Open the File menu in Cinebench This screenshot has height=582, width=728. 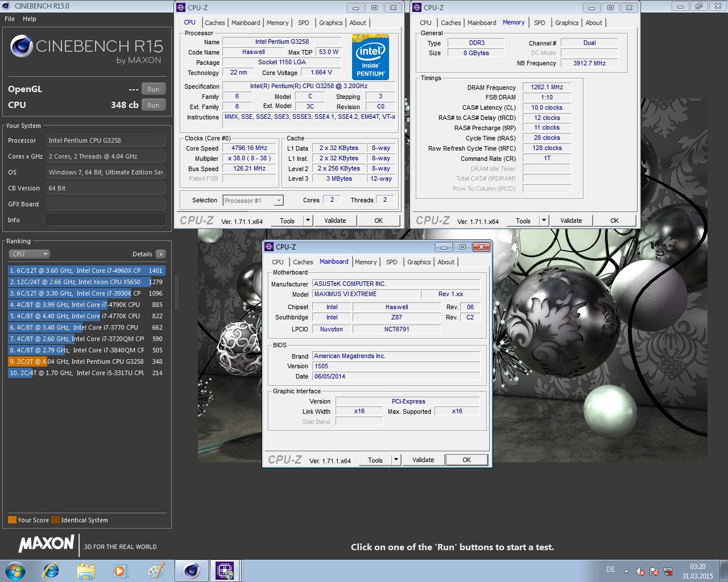coord(10,19)
